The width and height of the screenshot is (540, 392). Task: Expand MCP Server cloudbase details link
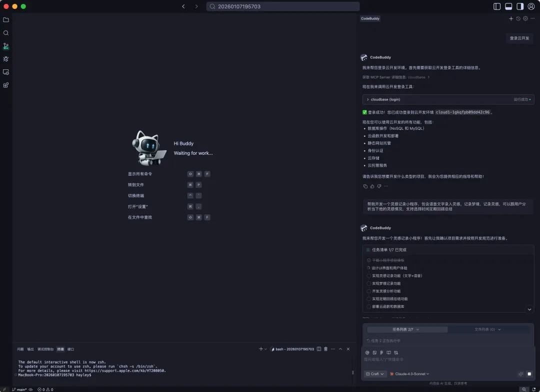click(x=395, y=77)
